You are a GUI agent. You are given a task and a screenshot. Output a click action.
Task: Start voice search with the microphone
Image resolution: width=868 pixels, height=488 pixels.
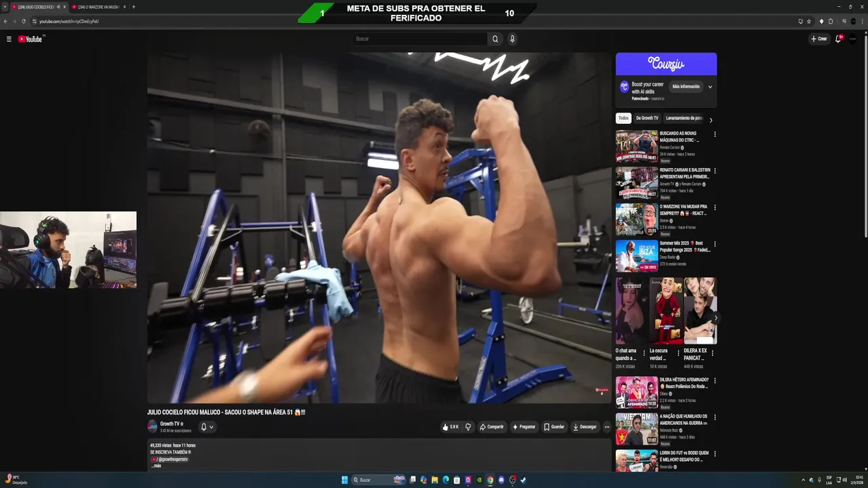pyautogui.click(x=512, y=39)
